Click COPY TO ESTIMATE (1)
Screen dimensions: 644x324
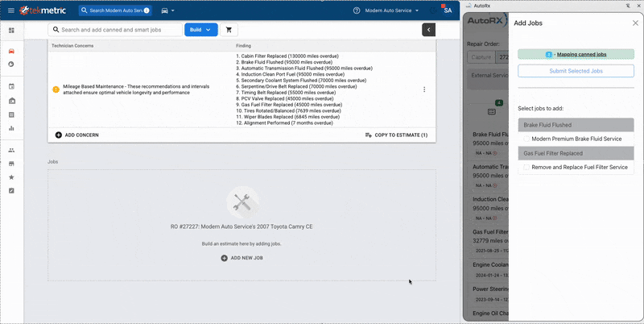[x=396, y=135]
